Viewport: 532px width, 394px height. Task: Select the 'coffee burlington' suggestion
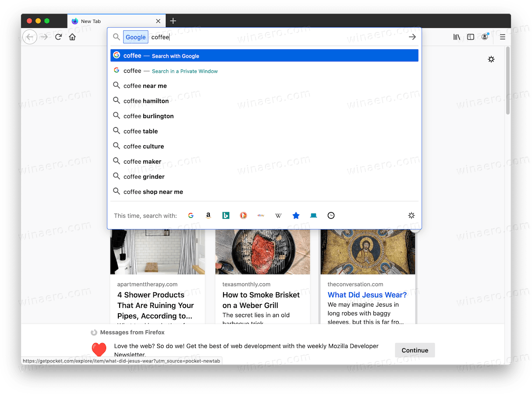tap(264, 116)
